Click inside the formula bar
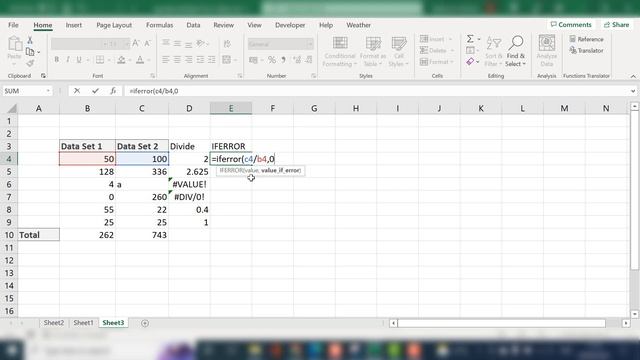The image size is (640, 360). pos(376,91)
